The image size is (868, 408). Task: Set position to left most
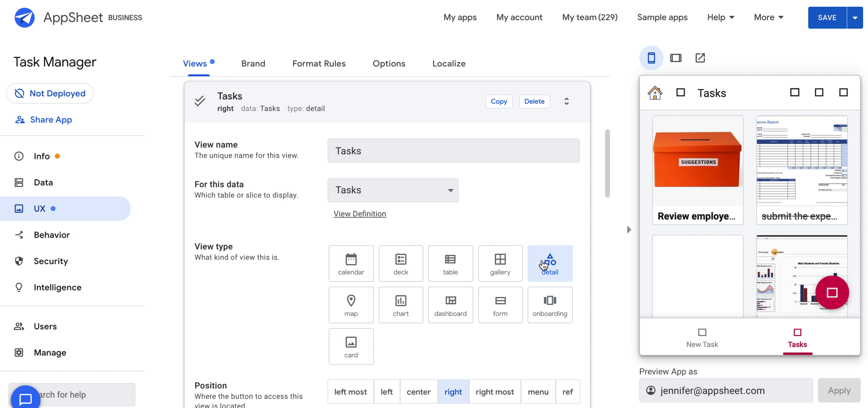[350, 392]
